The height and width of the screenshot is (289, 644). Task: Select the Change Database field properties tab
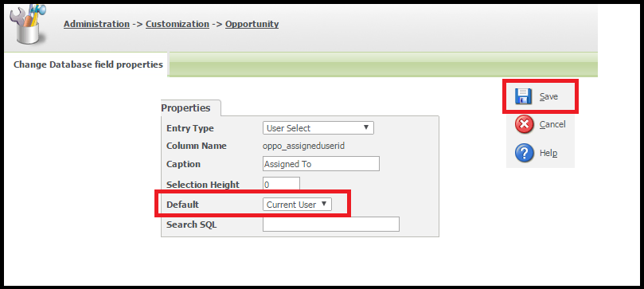tap(88, 64)
